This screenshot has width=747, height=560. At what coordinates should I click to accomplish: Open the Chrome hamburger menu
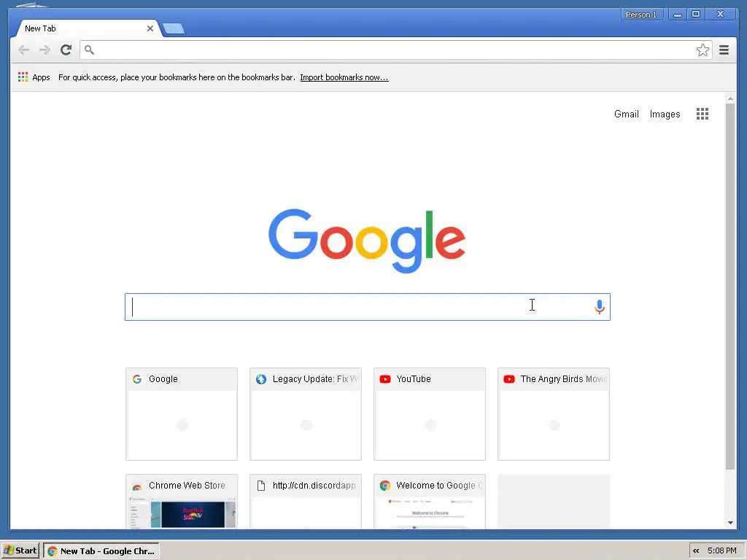724,50
